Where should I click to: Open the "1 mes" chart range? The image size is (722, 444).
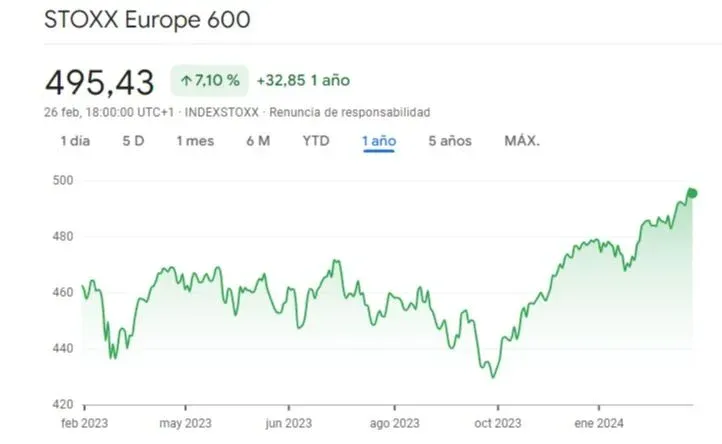195,141
